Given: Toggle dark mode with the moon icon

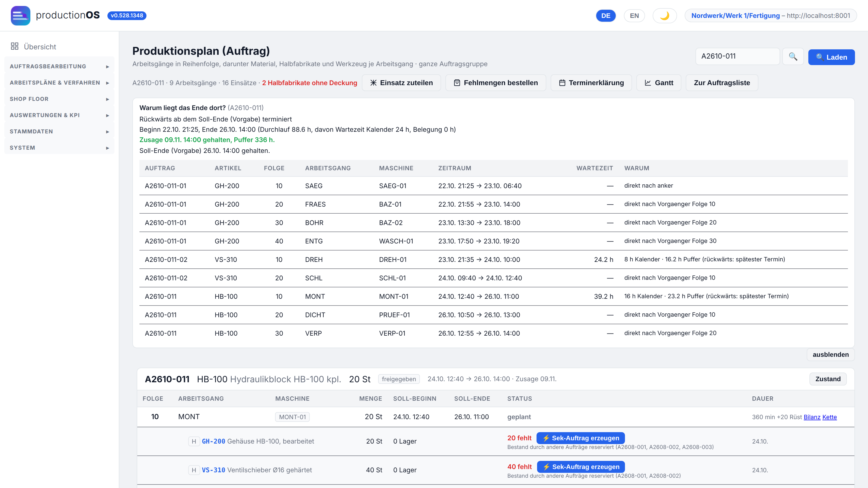Looking at the screenshot, I should 664,15.
